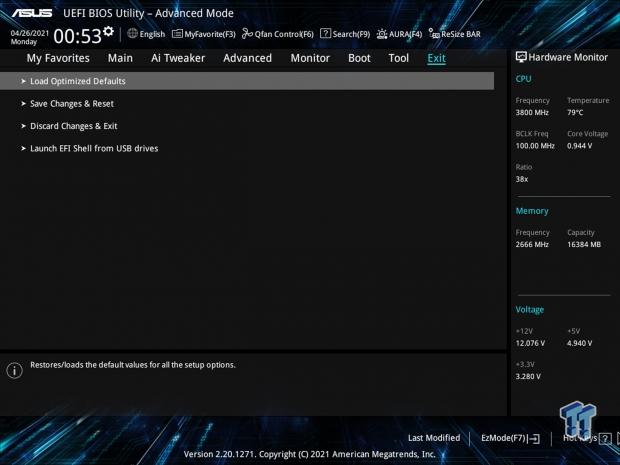Click MyFavorite(F3) label
The height and width of the screenshot is (465, 620).
tap(210, 34)
